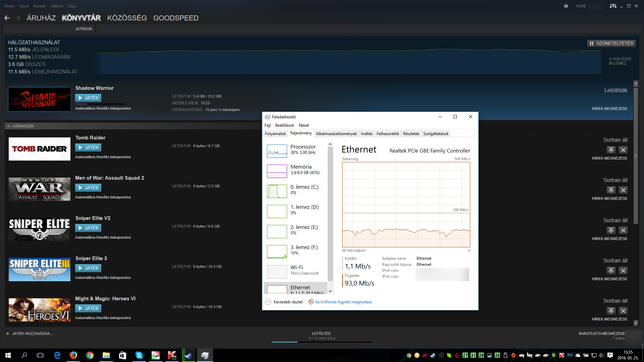Screen dimensions: 644x362
Task: Open the GOODSPEED profile section
Action: click(176, 18)
